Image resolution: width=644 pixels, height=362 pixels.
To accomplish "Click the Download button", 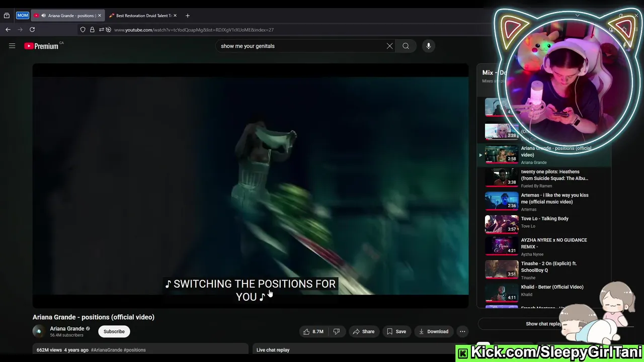I will tap(433, 331).
